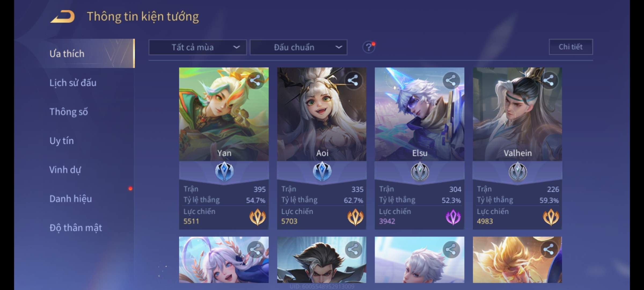This screenshot has height=290, width=644.
Task: Select the Valhein hero portrait
Action: pyautogui.click(x=517, y=114)
